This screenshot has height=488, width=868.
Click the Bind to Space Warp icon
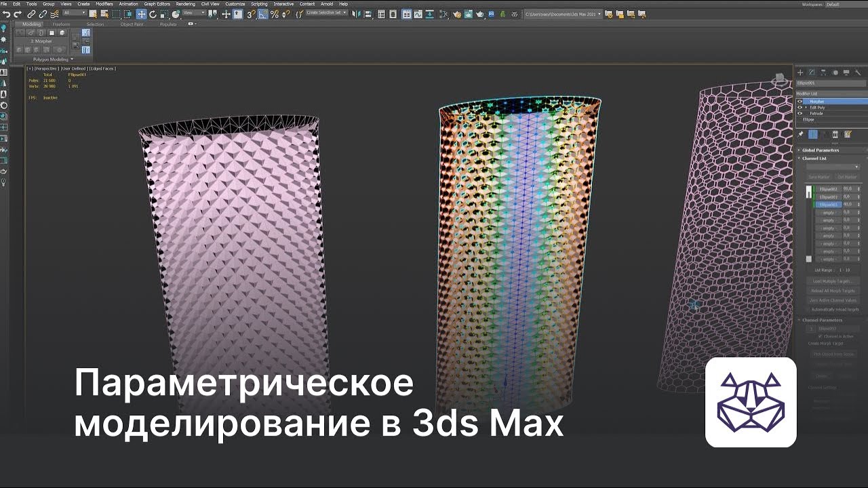tap(54, 14)
